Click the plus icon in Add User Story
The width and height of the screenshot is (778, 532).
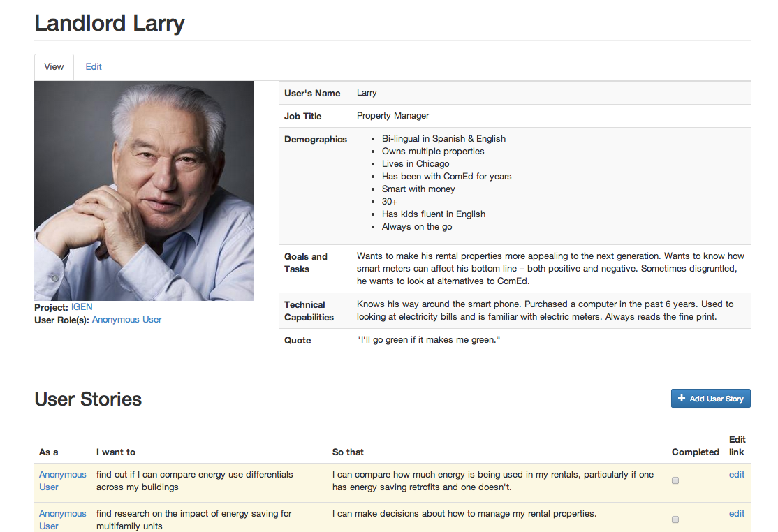point(682,398)
